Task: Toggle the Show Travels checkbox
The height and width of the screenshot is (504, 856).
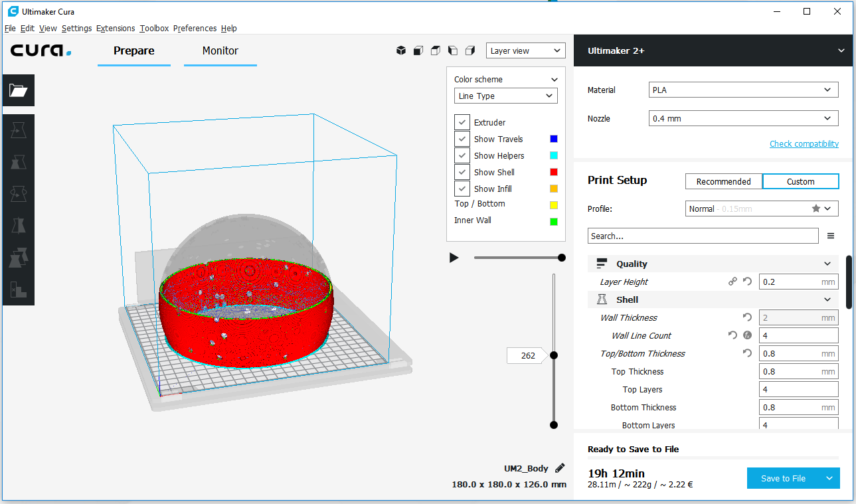Action: click(462, 139)
